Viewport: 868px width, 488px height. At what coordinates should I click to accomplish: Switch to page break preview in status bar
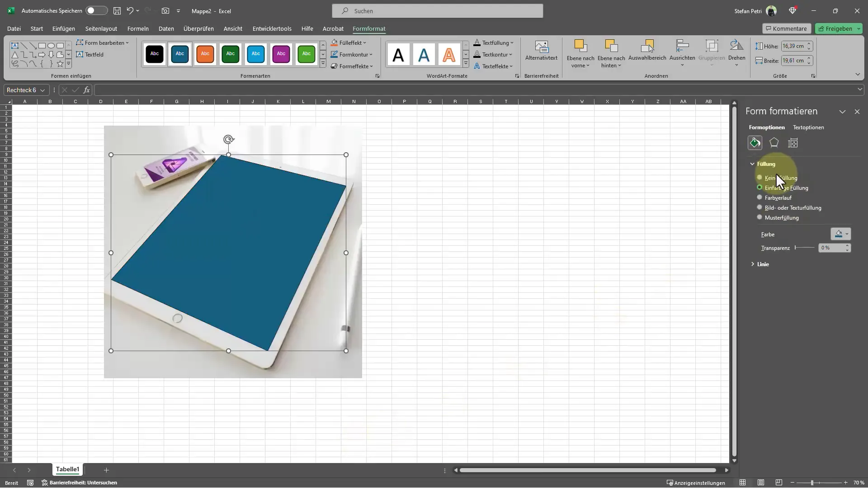tap(778, 483)
